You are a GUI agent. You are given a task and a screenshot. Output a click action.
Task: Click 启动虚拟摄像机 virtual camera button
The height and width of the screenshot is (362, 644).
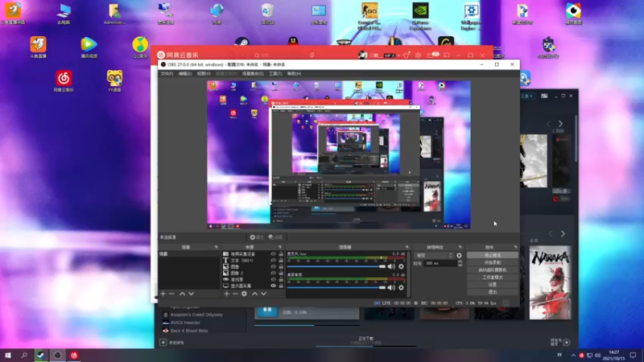coord(493,270)
